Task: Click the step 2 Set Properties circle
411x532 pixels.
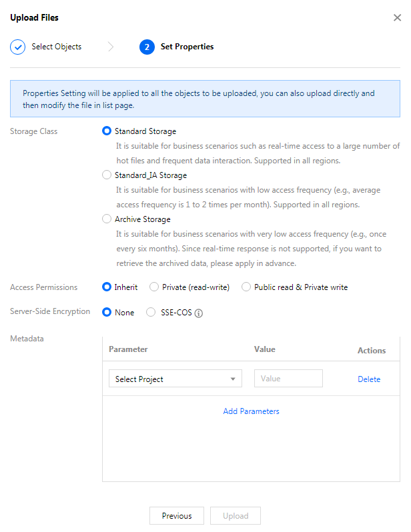Action: [x=147, y=47]
